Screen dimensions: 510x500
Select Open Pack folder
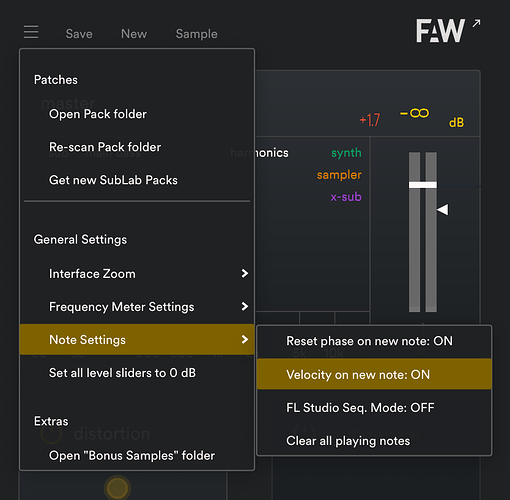click(x=137, y=114)
